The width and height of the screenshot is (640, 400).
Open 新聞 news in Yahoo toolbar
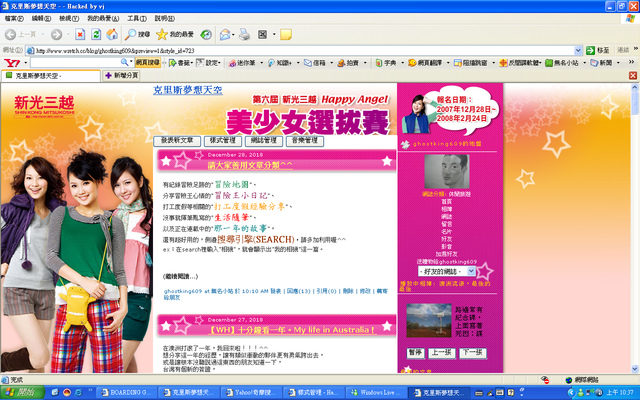point(601,63)
